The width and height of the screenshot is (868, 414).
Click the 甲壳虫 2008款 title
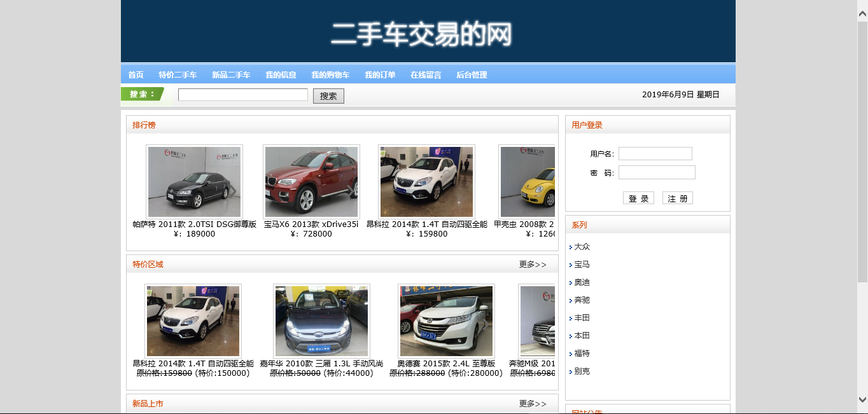524,224
